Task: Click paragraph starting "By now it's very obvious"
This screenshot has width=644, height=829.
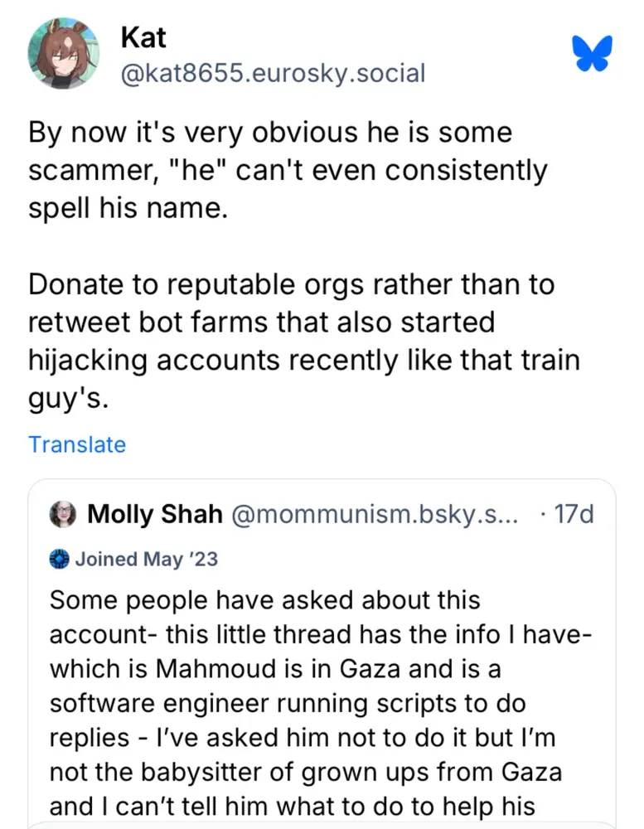Action: pyautogui.click(x=287, y=170)
